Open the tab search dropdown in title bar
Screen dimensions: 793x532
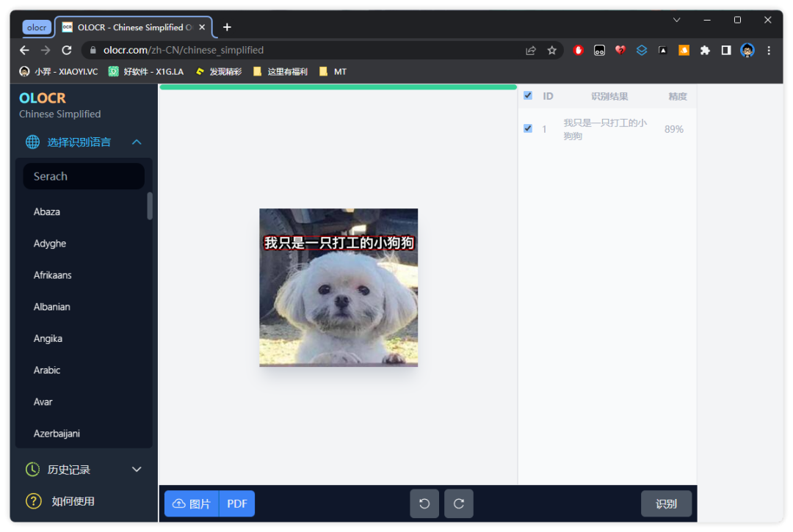tap(677, 20)
